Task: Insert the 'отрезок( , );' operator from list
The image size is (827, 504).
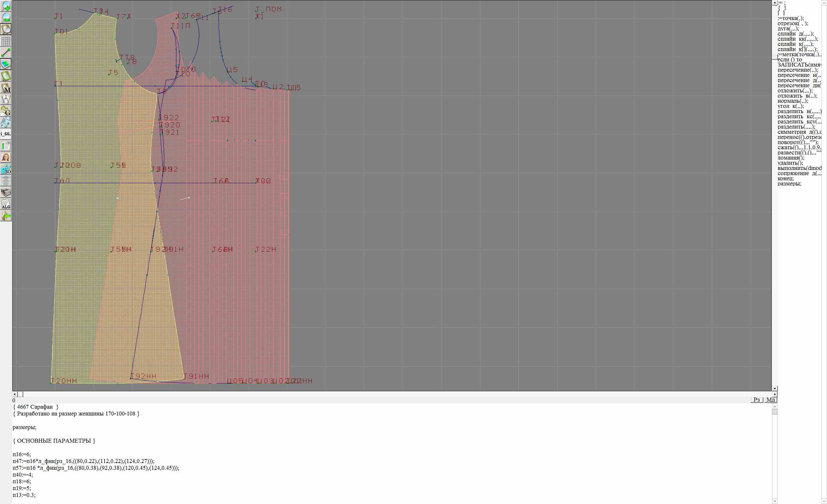Action: (x=793, y=24)
